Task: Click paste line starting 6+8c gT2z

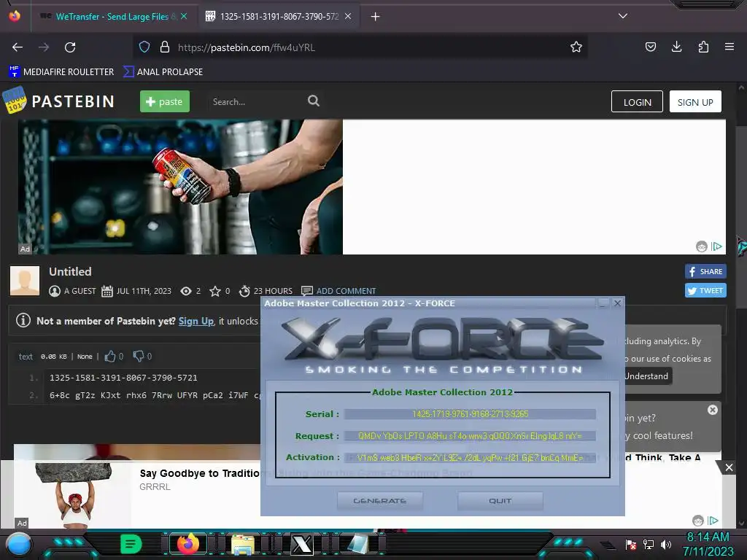Action: [x=155, y=395]
